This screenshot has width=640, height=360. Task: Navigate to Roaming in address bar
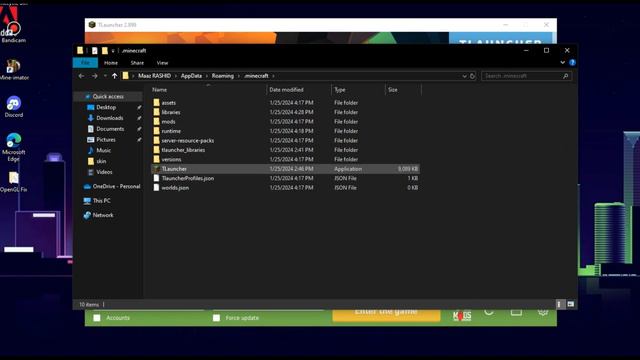tap(222, 76)
